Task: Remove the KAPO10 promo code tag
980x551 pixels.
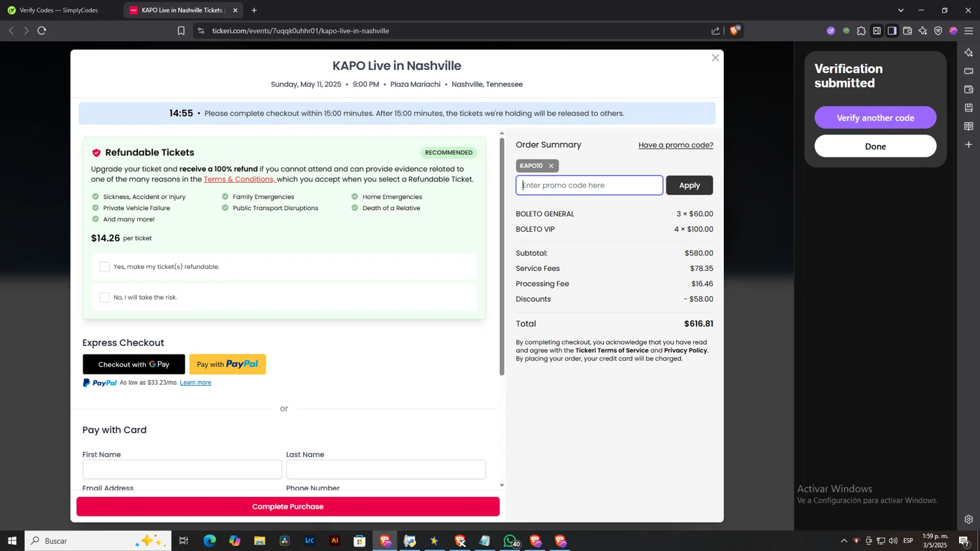Action: [551, 166]
